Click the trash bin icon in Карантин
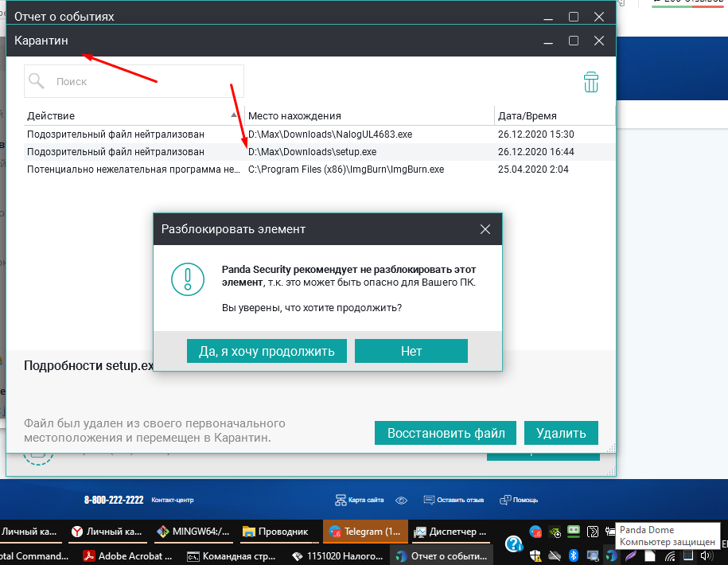728x565 pixels. pyautogui.click(x=590, y=82)
